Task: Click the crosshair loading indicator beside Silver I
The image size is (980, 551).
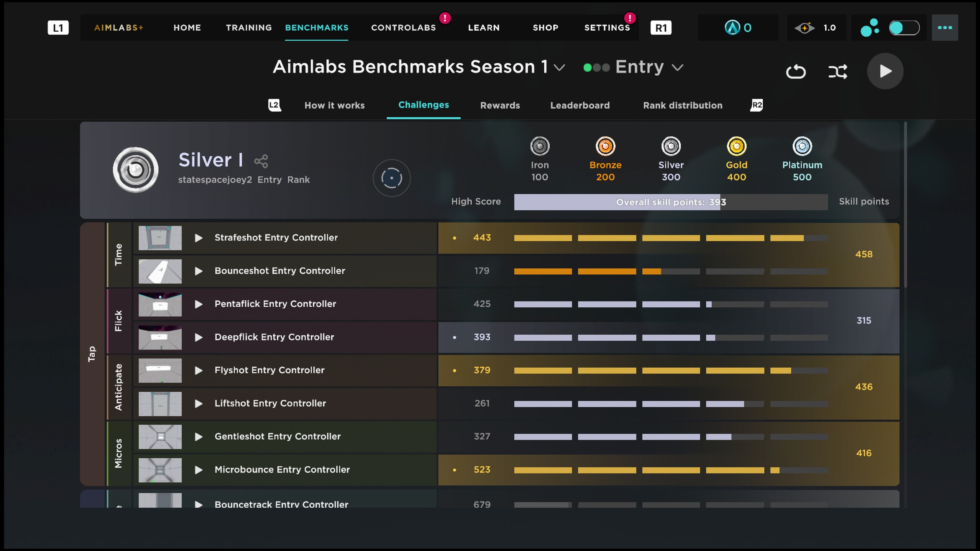Action: (392, 178)
